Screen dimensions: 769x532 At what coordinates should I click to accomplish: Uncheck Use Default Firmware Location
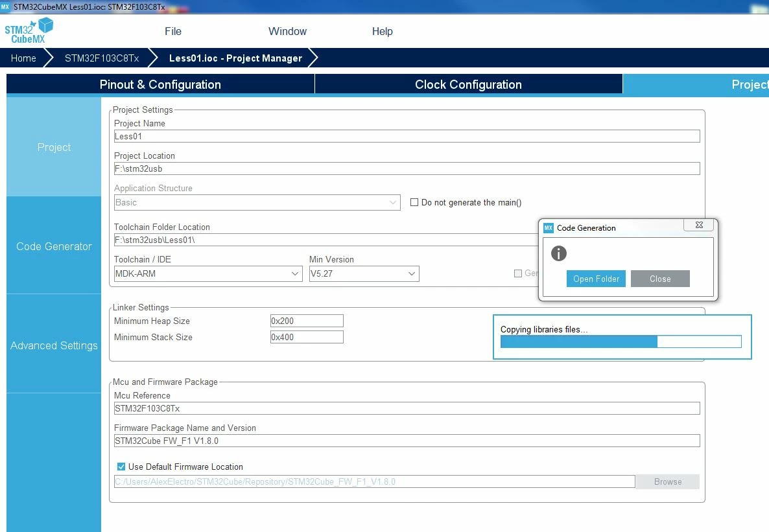click(x=121, y=467)
